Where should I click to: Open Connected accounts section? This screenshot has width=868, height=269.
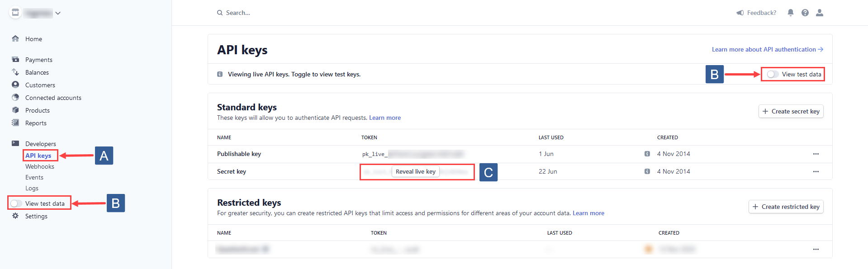point(53,98)
